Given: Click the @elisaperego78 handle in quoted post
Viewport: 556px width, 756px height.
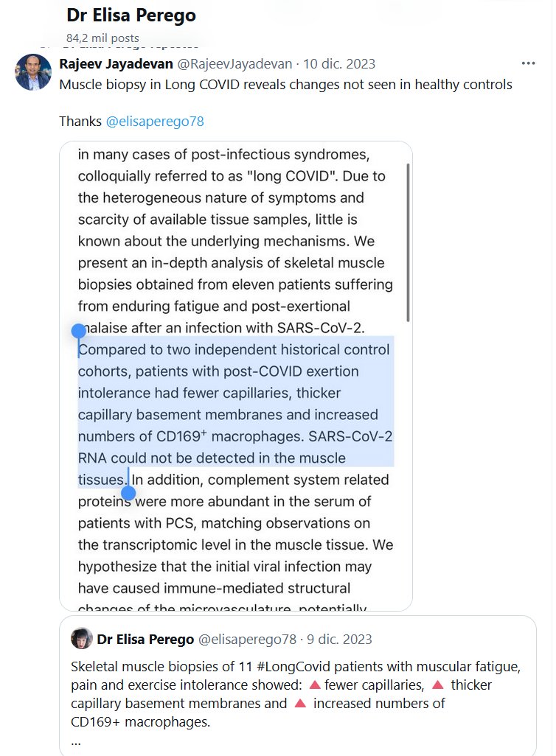Looking at the screenshot, I should pos(247,639).
